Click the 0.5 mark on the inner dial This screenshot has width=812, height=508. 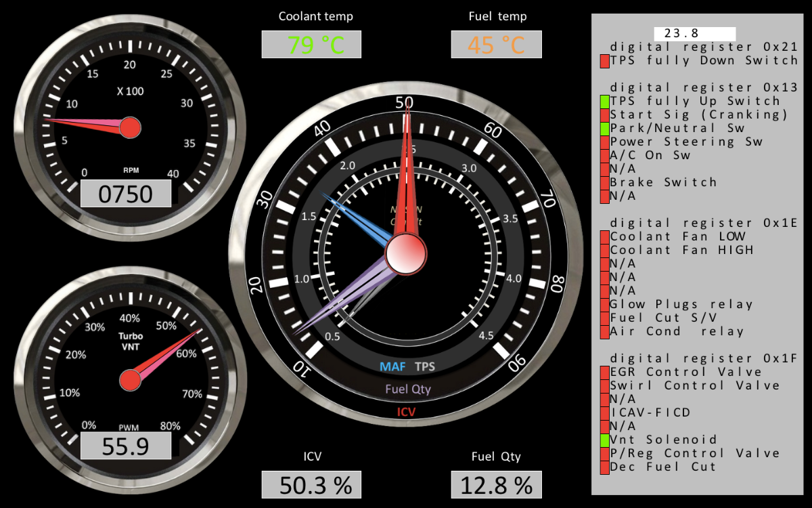point(333,337)
